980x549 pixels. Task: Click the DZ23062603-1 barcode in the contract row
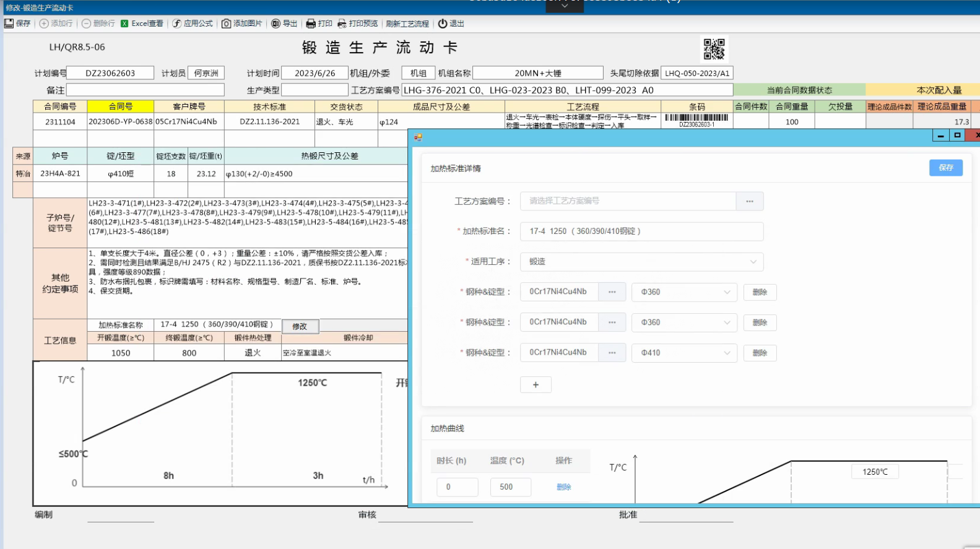696,120
